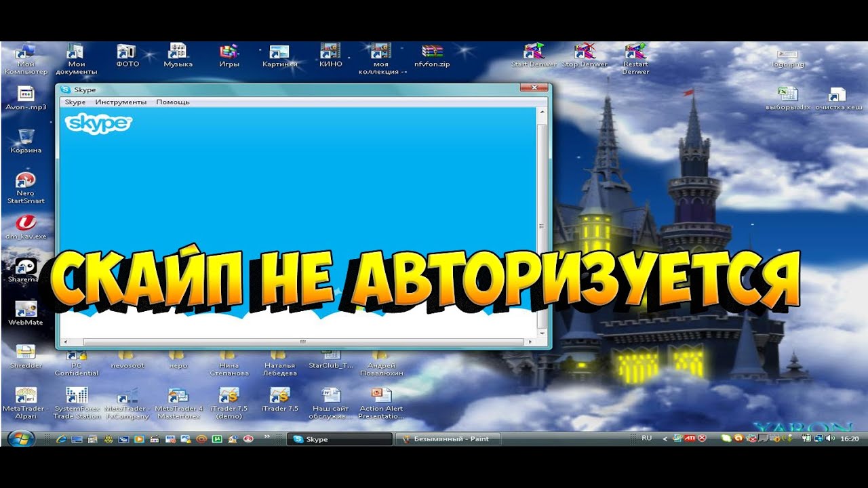The height and width of the screenshot is (488, 868).
Task: Select the Stop Denwer shortcut
Action: pyautogui.click(x=585, y=56)
